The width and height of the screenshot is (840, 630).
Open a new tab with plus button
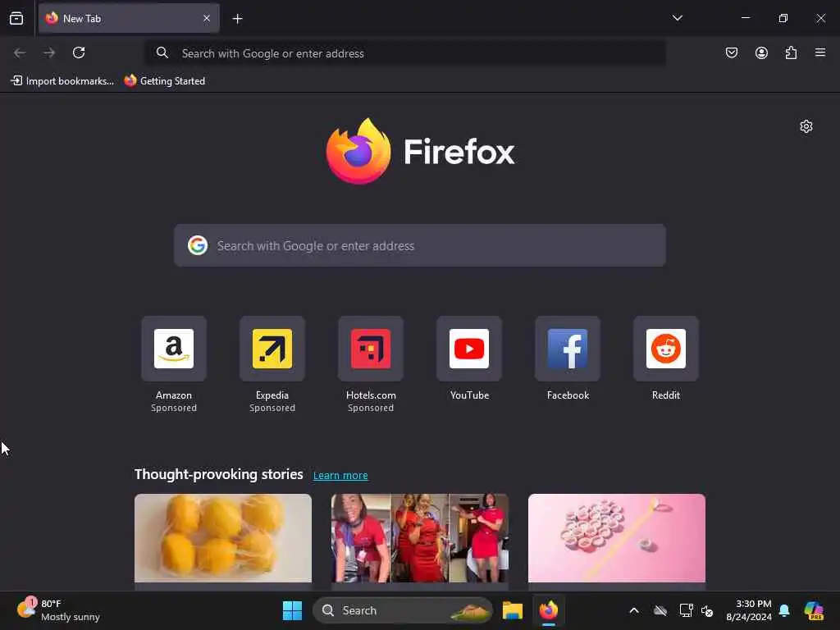[237, 19]
